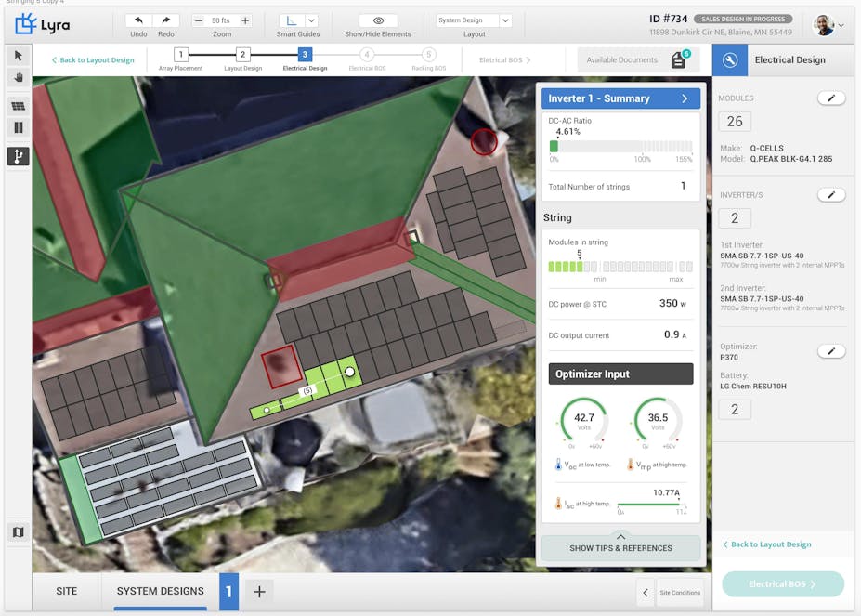Image resolution: width=861 pixels, height=616 pixels.
Task: Open Available Documents icon
Action: pyautogui.click(x=679, y=60)
